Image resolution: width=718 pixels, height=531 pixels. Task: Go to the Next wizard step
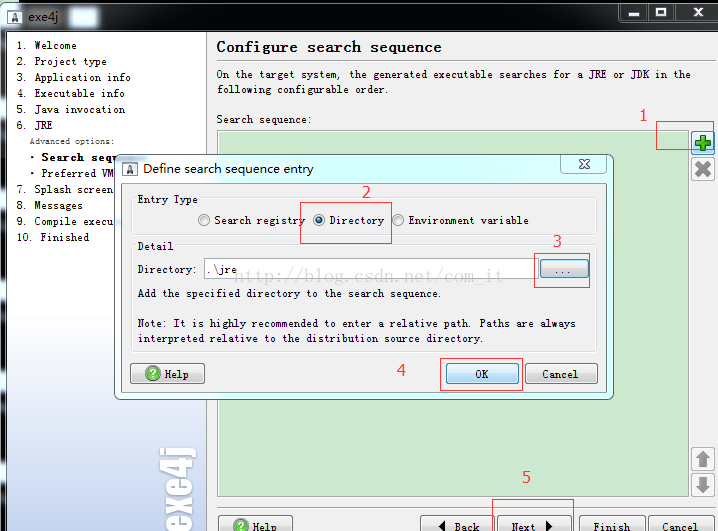click(x=533, y=524)
